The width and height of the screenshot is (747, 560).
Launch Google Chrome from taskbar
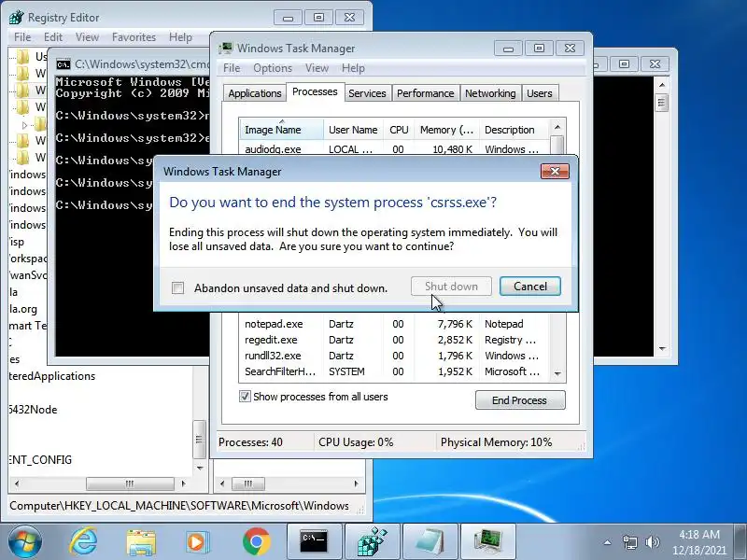pos(256,542)
